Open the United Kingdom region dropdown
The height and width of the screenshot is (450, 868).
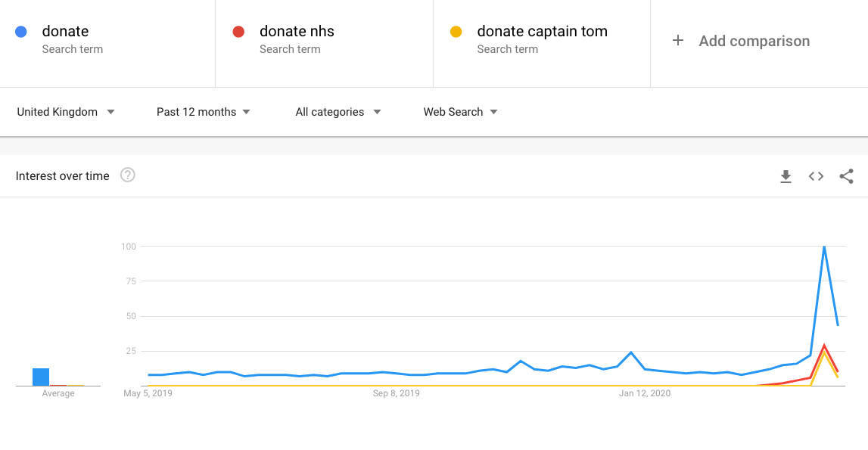[x=66, y=112]
